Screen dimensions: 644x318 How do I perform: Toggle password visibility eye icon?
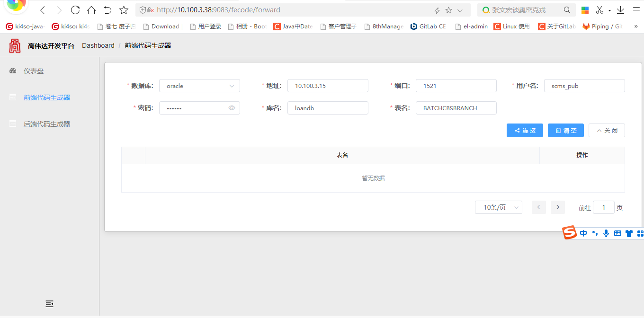(232, 108)
